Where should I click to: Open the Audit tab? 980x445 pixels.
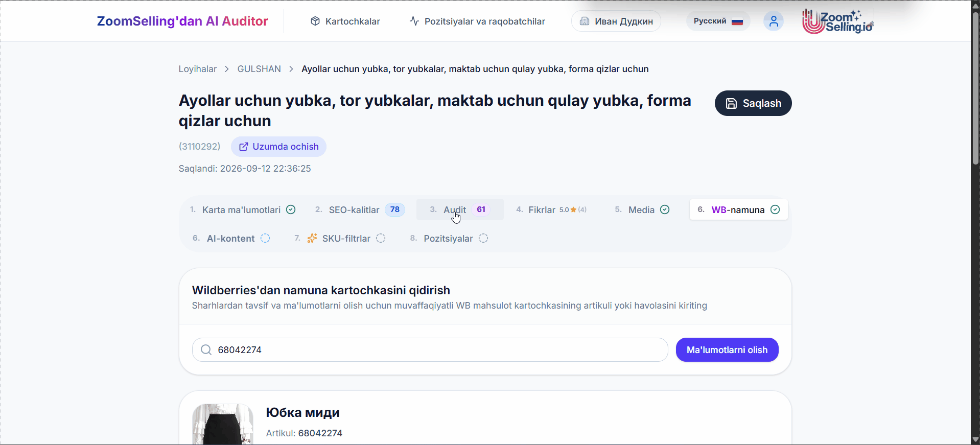tap(460, 209)
